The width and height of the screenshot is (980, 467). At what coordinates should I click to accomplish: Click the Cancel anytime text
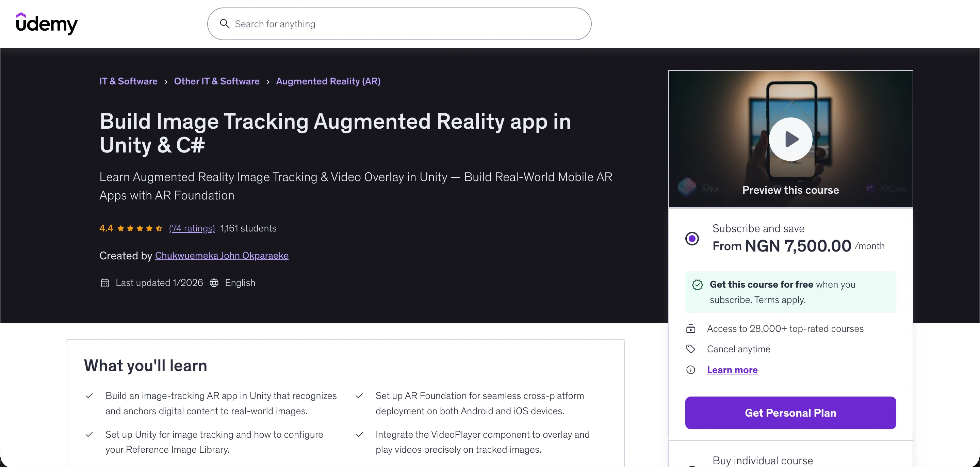point(738,349)
